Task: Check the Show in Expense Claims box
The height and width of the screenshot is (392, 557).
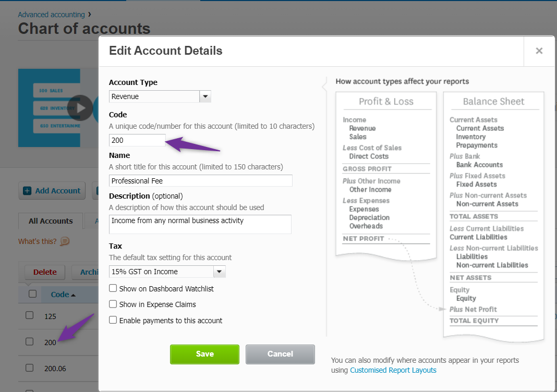Action: (x=113, y=304)
